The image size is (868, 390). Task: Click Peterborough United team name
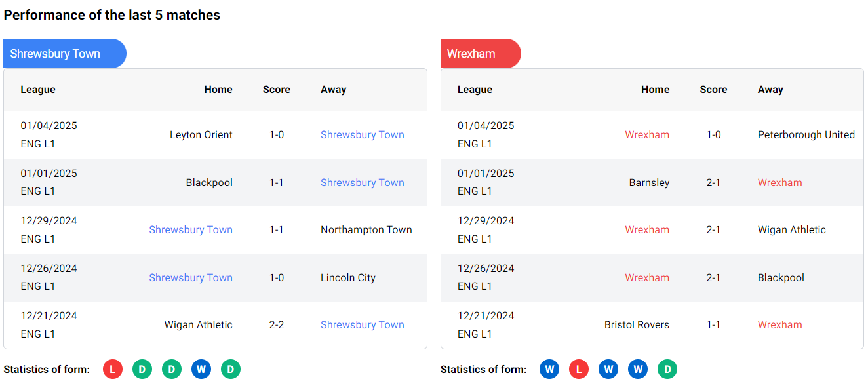click(806, 135)
